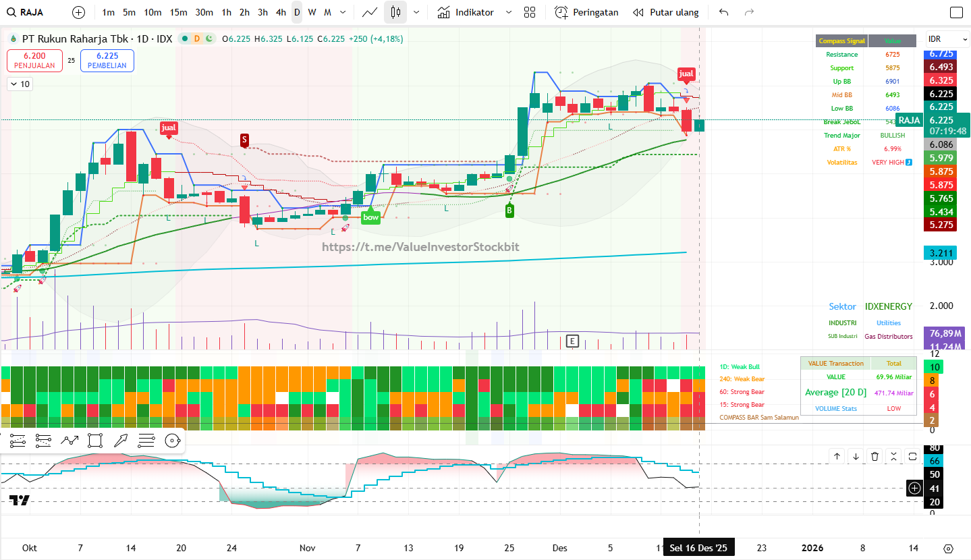971x560 pixels.
Task: Create alert via Peringatan button
Action: [x=586, y=12]
